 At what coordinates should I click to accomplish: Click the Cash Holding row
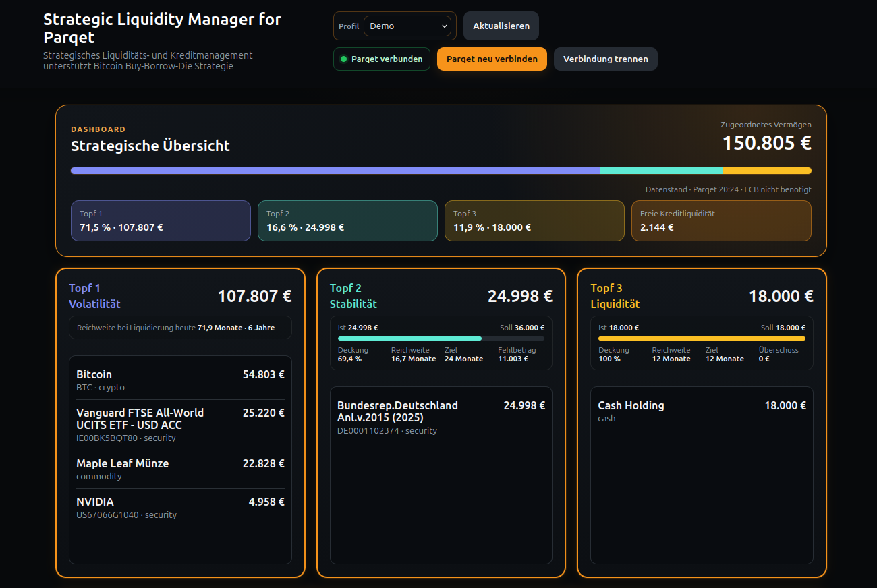tap(702, 411)
